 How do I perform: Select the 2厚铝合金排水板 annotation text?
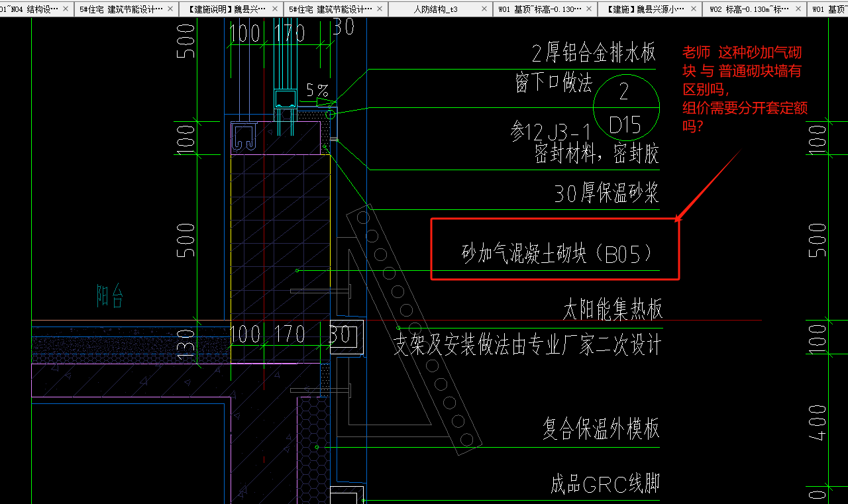[x=594, y=52]
